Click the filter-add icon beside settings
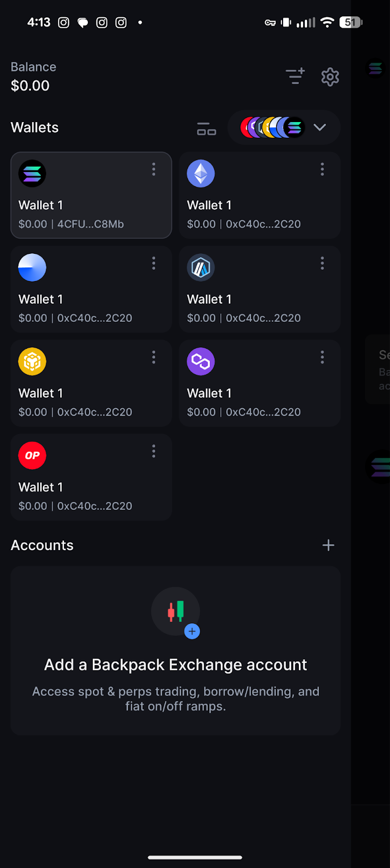The height and width of the screenshot is (868, 390). coord(295,76)
